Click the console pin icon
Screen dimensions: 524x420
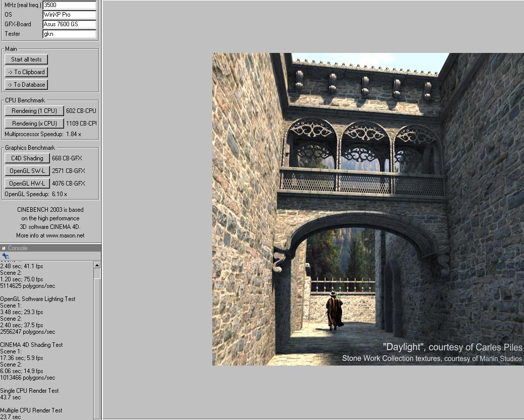pos(6,256)
